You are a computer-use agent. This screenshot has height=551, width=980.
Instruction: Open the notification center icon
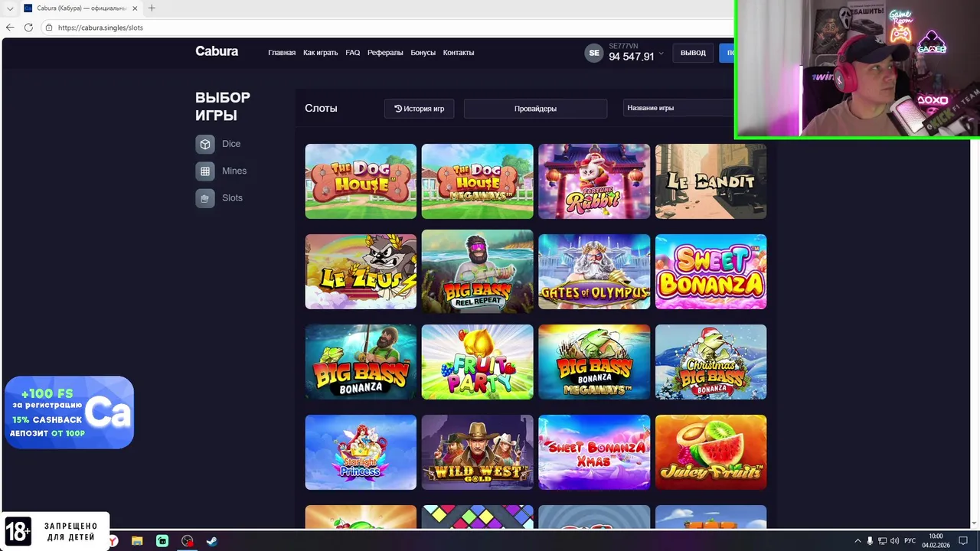coord(963,541)
